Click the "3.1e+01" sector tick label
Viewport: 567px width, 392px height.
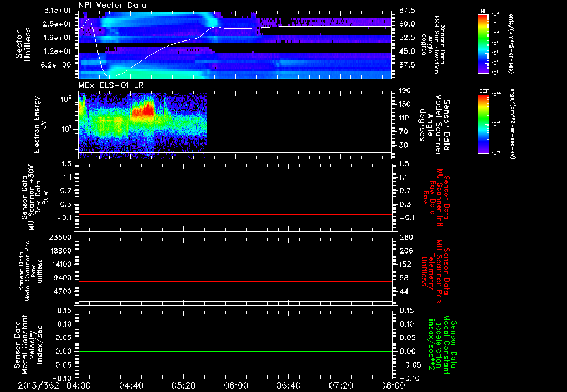point(57,10)
